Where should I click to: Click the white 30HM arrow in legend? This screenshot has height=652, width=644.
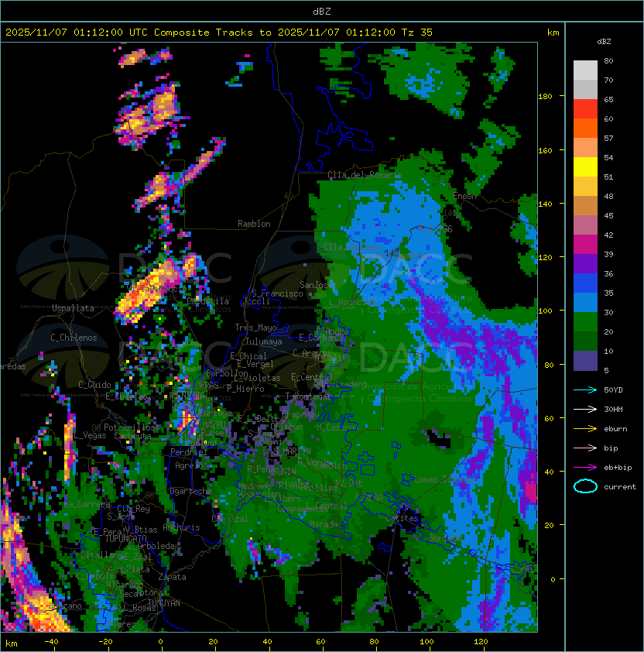[585, 409]
